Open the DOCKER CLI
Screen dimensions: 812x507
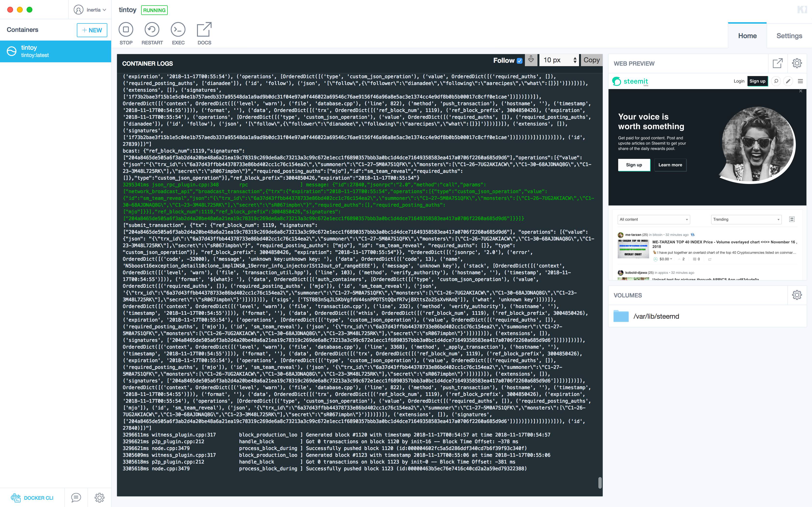pyautogui.click(x=32, y=498)
